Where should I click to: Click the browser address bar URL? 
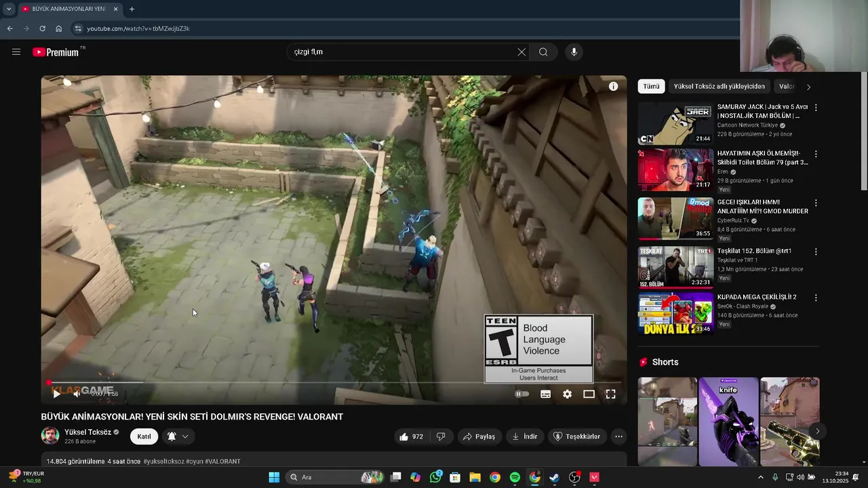point(138,28)
